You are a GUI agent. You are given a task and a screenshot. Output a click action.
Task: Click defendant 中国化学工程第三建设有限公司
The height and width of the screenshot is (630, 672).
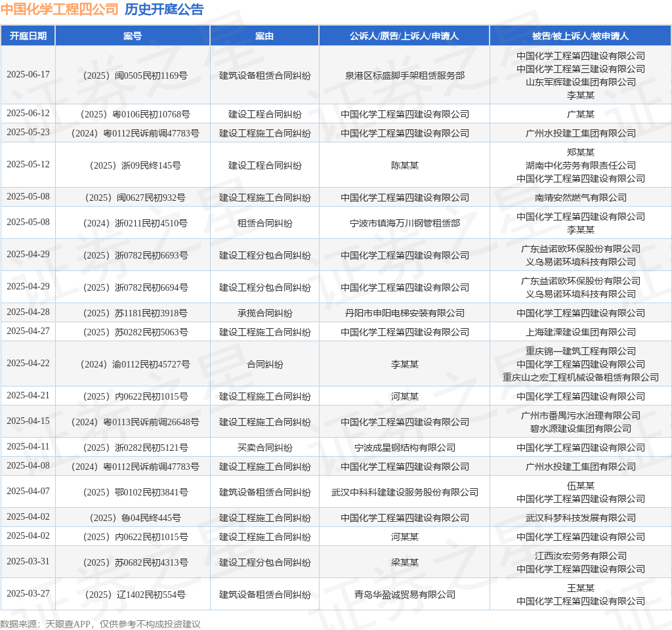pyautogui.click(x=581, y=69)
